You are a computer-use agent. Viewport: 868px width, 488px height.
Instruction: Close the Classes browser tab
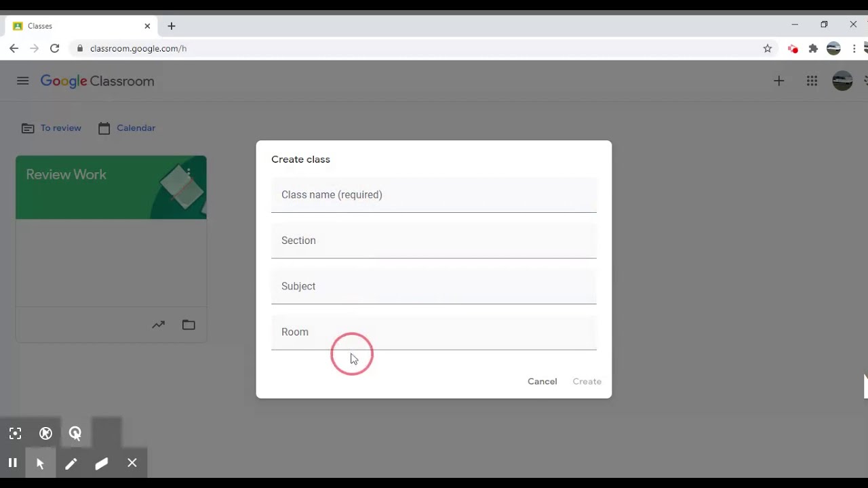coord(147,26)
